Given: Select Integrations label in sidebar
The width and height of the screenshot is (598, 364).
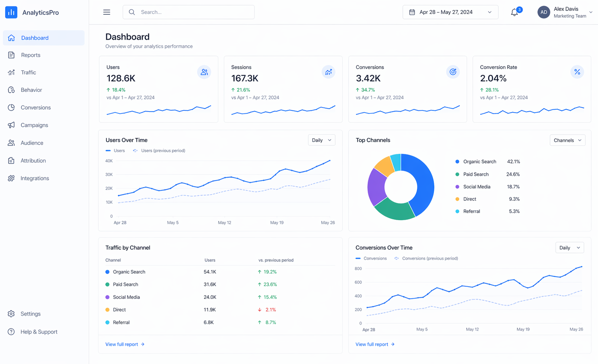Looking at the screenshot, I should (35, 178).
